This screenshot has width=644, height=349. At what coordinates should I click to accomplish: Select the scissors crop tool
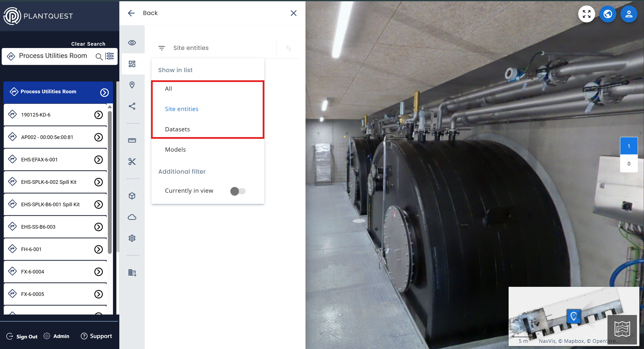132,162
